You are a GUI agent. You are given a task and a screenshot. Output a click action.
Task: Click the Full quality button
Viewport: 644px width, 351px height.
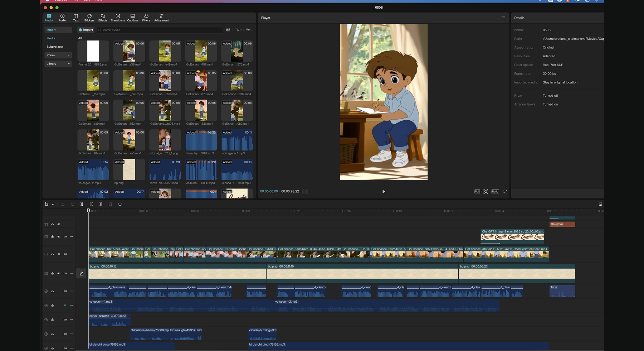point(477,192)
